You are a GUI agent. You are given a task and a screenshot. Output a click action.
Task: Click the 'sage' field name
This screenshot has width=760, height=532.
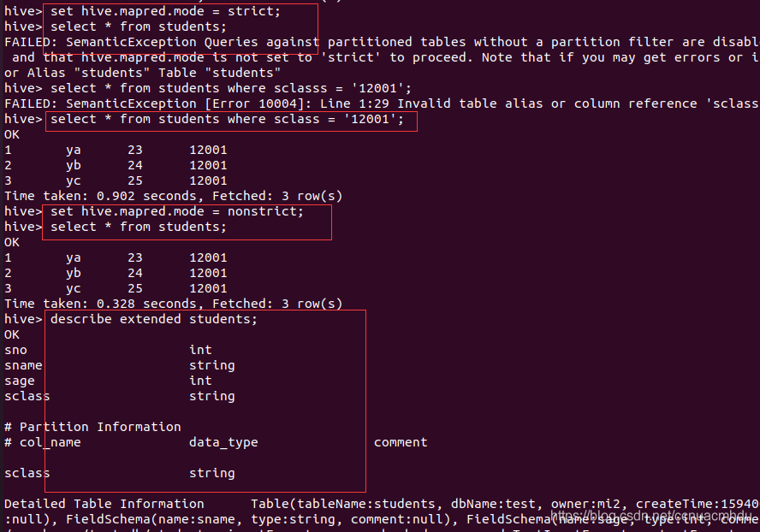coord(20,381)
